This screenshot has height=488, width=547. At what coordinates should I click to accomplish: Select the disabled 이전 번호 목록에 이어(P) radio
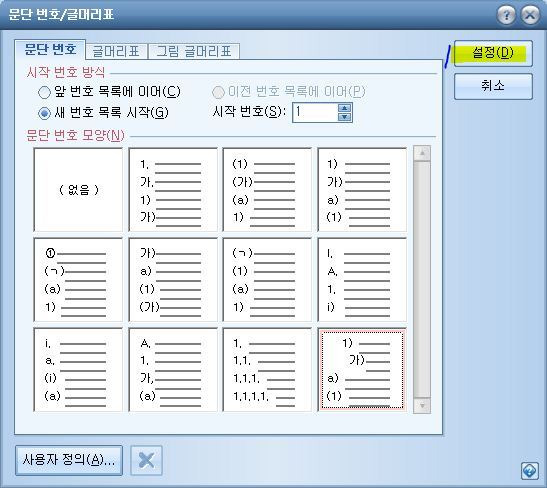point(289,92)
